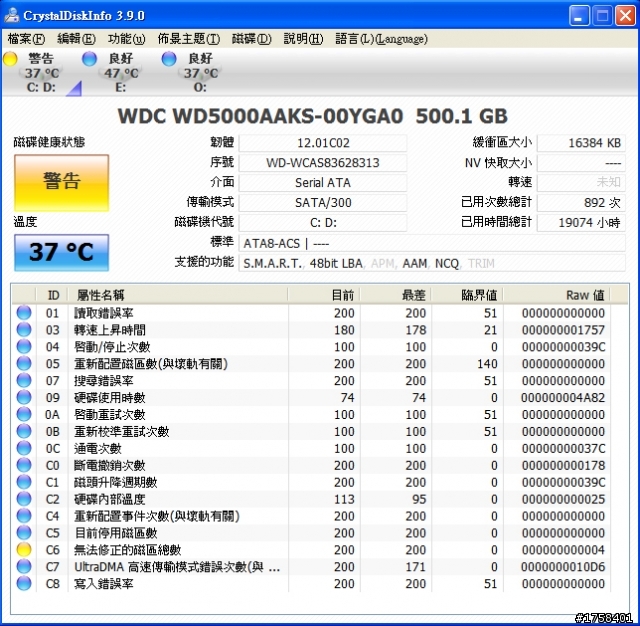Click the large yellow 警告 health status button
The width and height of the screenshot is (640, 626).
(x=61, y=183)
